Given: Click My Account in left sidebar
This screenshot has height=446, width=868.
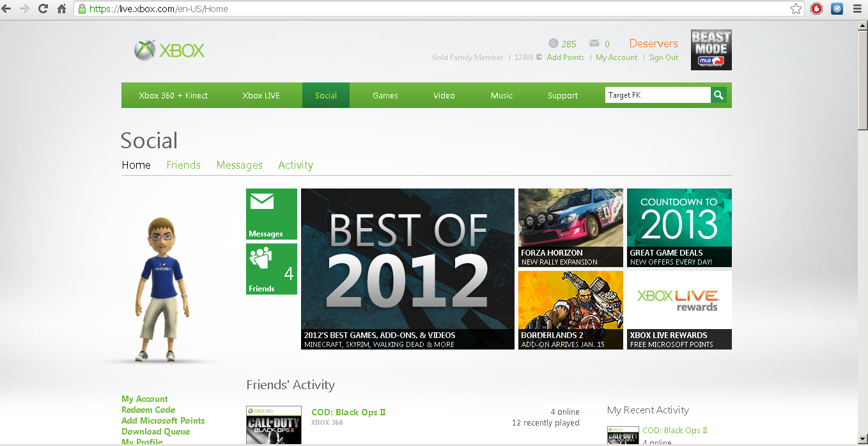Looking at the screenshot, I should 144,399.
